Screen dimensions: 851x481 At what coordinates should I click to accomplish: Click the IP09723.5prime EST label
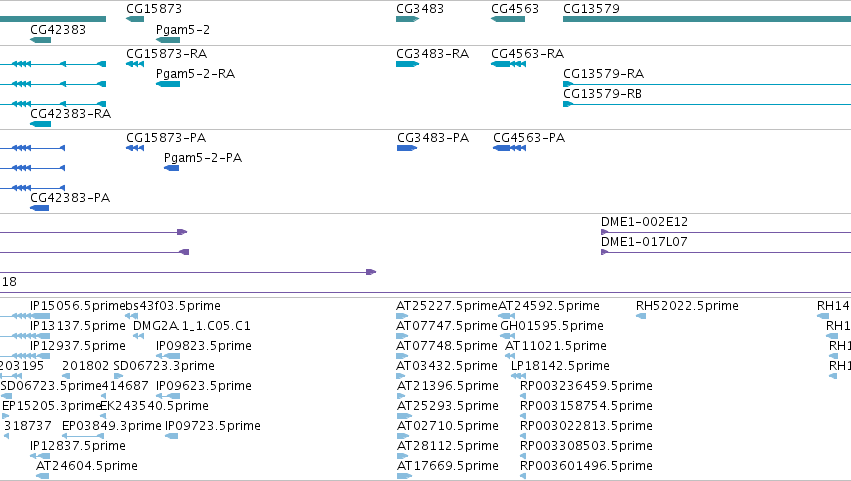(x=213, y=426)
